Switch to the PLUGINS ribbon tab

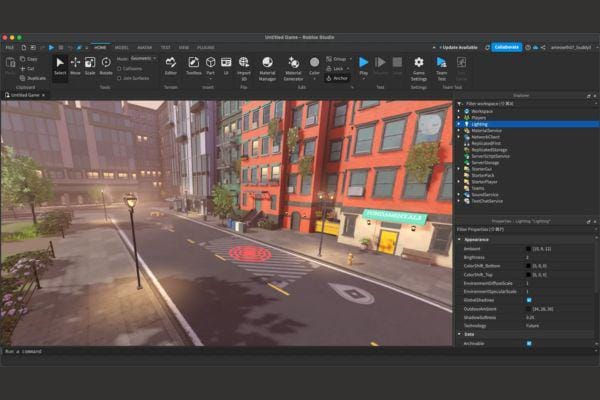pos(206,47)
